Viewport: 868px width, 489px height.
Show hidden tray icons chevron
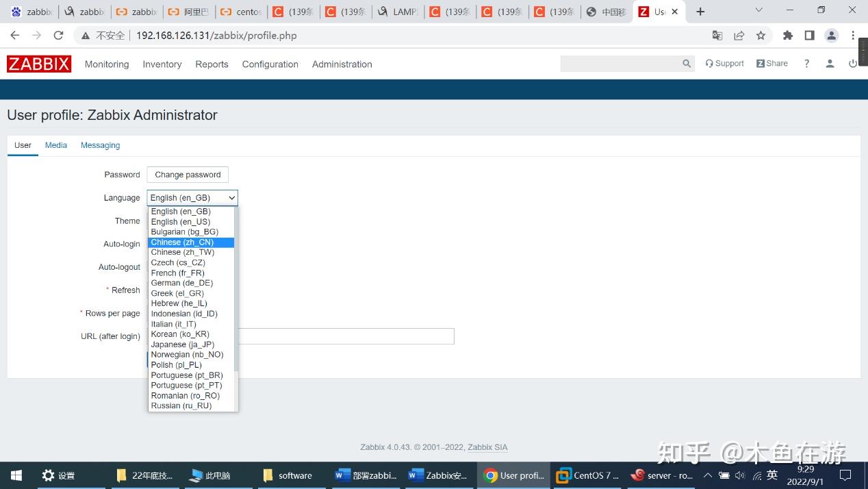[x=708, y=475]
